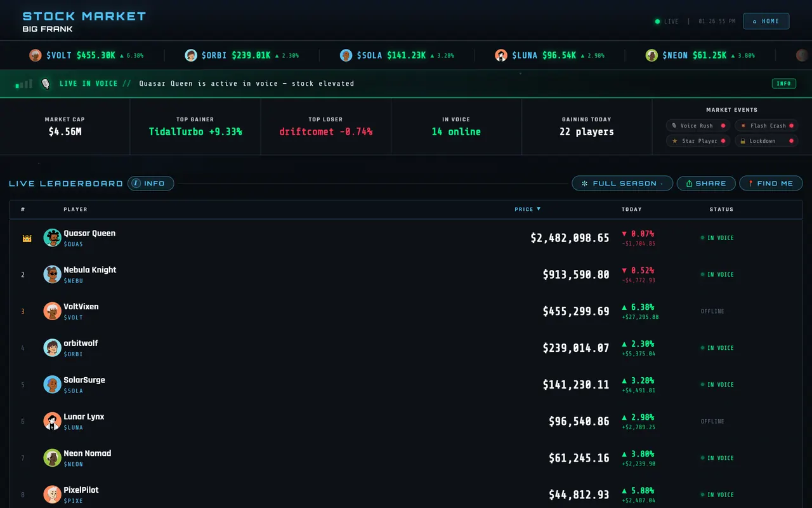Viewport: 812px width, 508px height.
Task: Select the Nebula Knight player name
Action: click(x=90, y=270)
